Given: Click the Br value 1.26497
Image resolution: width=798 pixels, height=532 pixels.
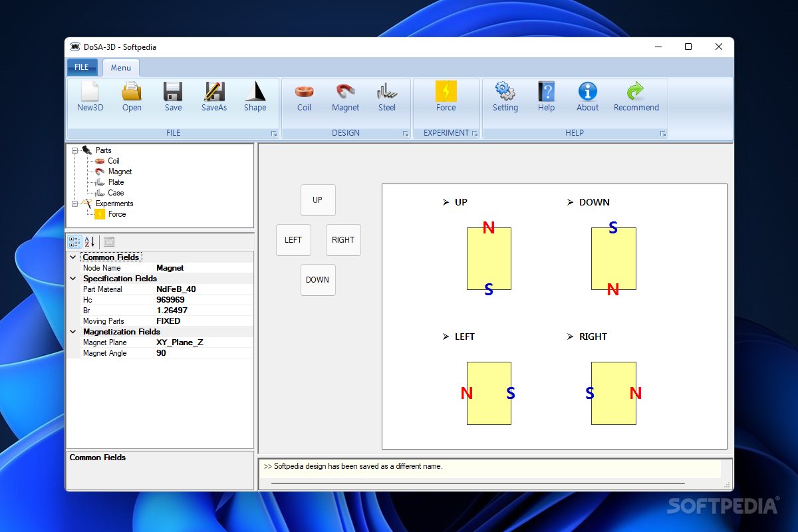Looking at the screenshot, I should [203, 311].
